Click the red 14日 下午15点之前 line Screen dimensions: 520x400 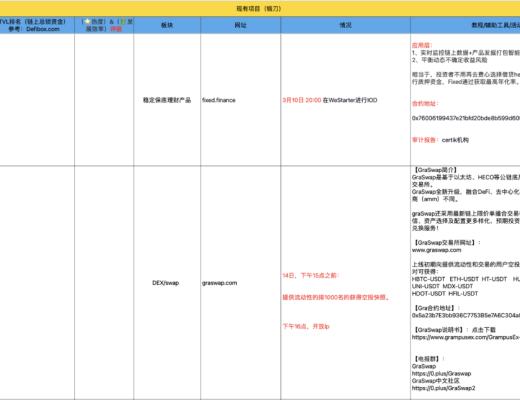(310, 275)
